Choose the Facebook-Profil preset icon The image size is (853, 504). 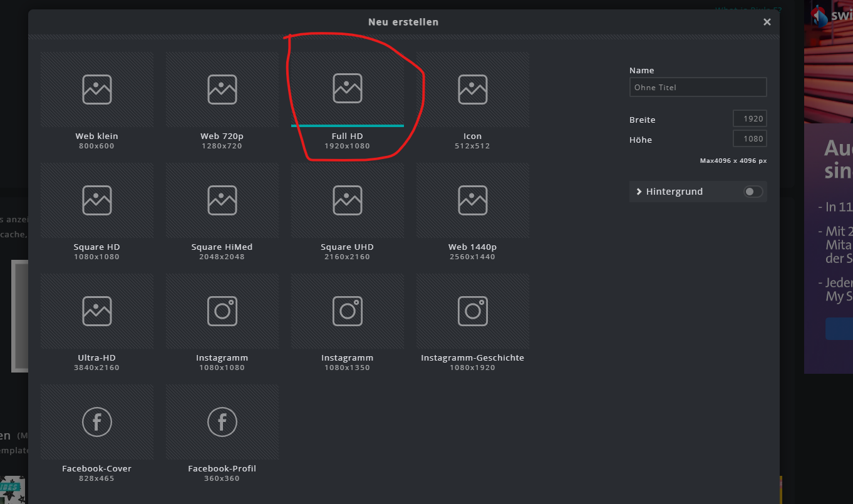(x=222, y=422)
